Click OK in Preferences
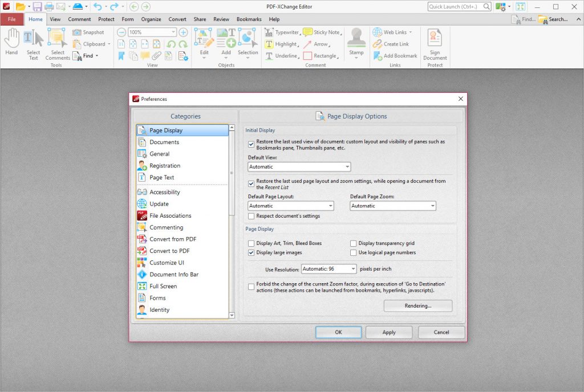Viewport: 584px width, 392px height. (338, 333)
